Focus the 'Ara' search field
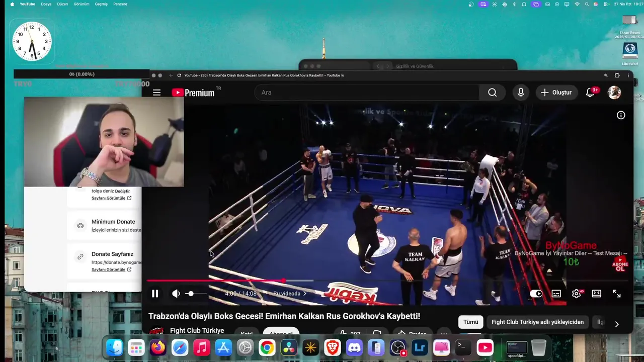644x362 pixels. [367, 93]
